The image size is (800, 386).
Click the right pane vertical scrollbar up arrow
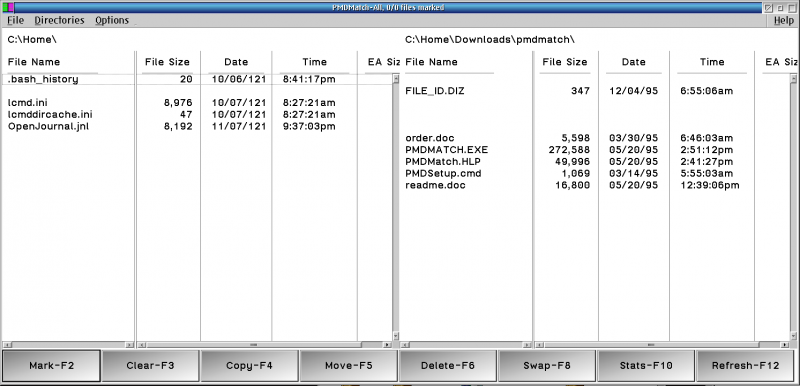tap(793, 79)
